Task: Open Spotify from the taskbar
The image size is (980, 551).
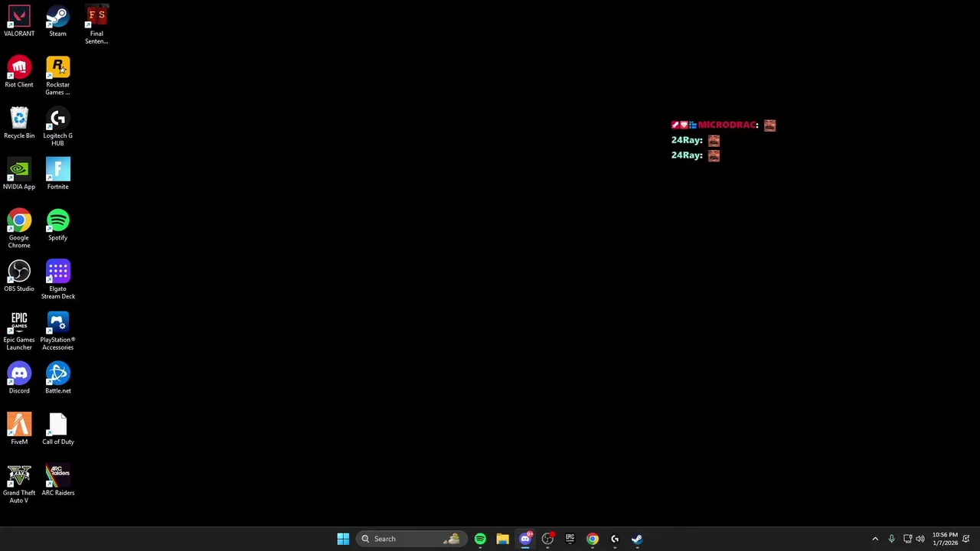Action: click(x=480, y=539)
